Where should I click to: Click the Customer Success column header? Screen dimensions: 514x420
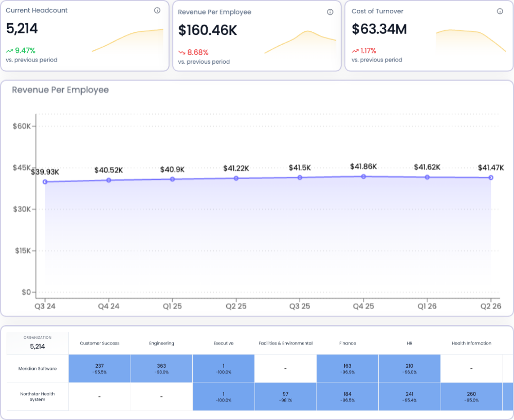click(x=100, y=343)
